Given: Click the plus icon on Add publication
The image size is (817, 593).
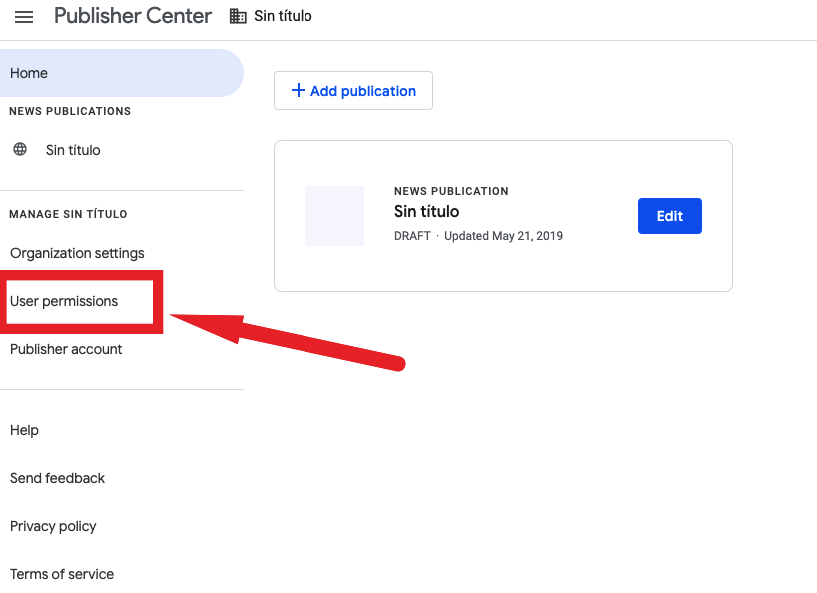Looking at the screenshot, I should tap(298, 91).
